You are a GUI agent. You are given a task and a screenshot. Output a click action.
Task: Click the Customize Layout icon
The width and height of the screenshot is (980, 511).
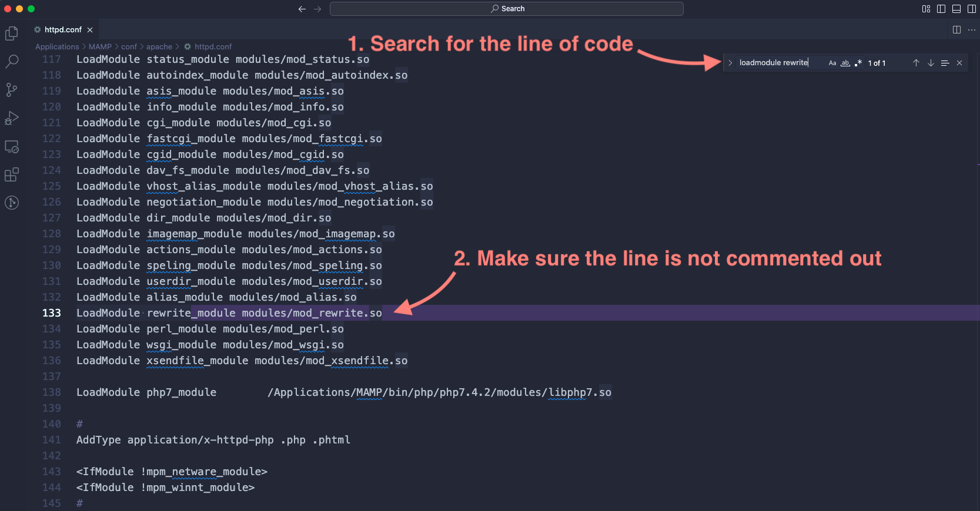[x=926, y=9]
